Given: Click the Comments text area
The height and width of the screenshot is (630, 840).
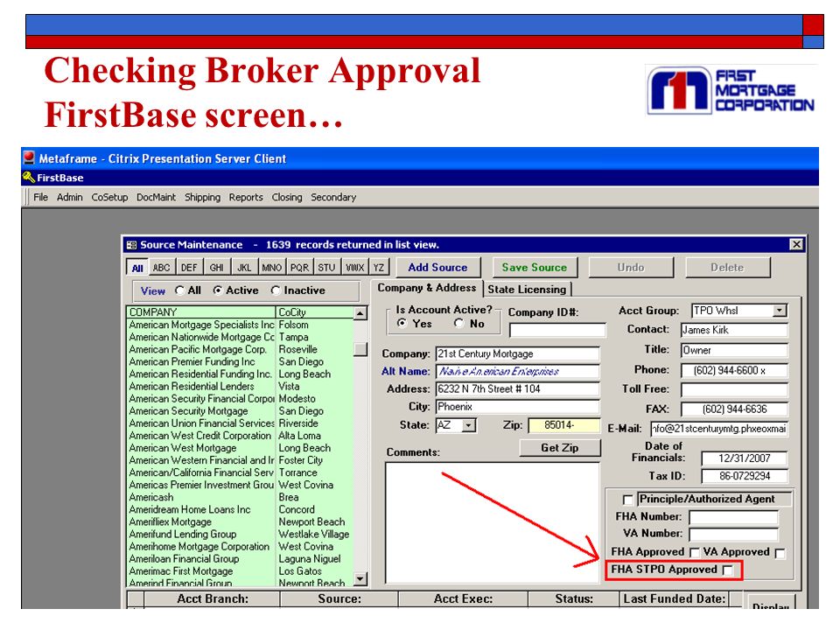Looking at the screenshot, I should [493, 523].
